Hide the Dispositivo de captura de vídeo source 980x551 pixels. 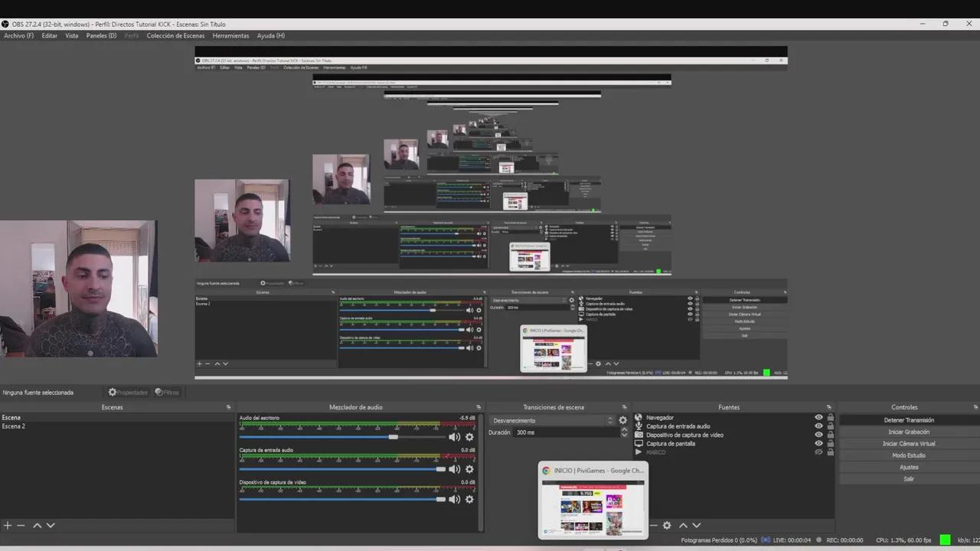818,435
